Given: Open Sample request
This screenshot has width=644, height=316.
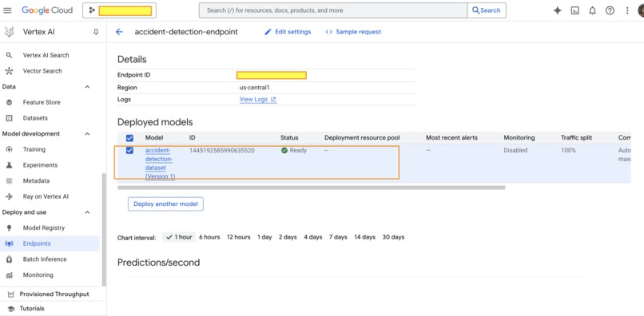Looking at the screenshot, I should click(353, 32).
